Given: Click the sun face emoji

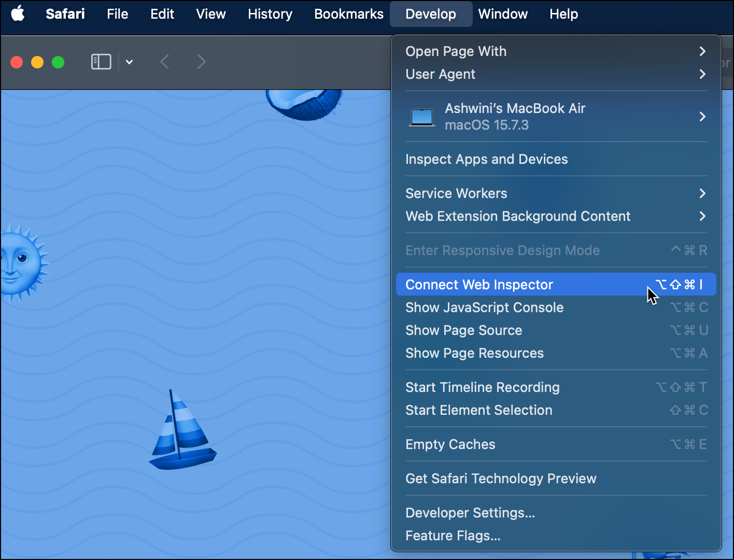Looking at the screenshot, I should pos(22,263).
